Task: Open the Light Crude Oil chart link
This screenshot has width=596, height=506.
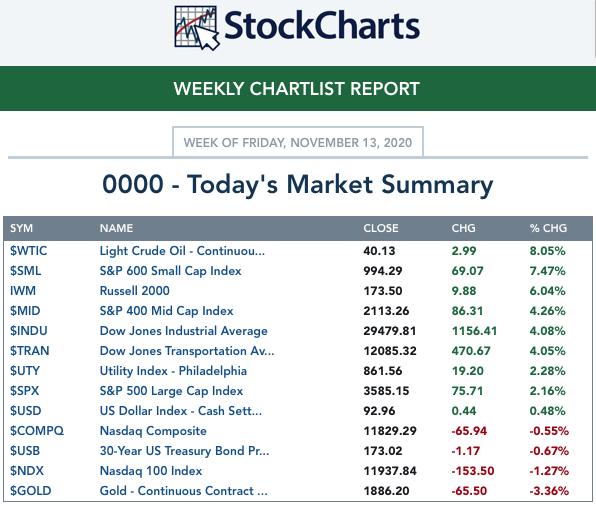Action: coord(182,251)
